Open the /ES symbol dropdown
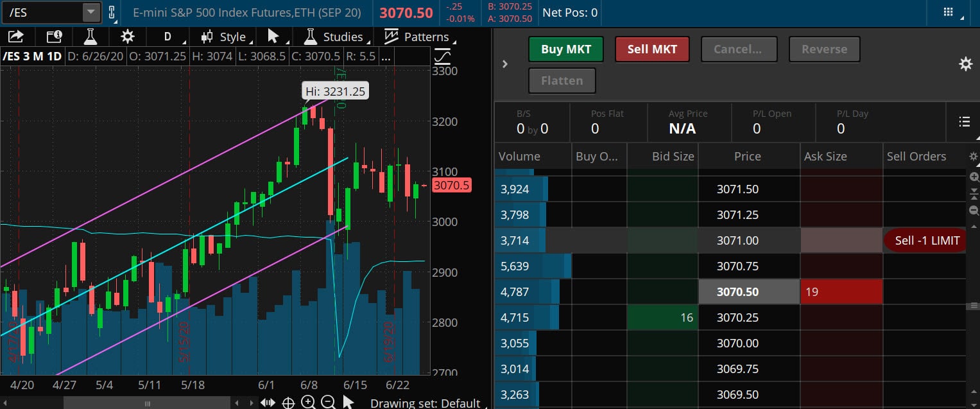 click(92, 12)
